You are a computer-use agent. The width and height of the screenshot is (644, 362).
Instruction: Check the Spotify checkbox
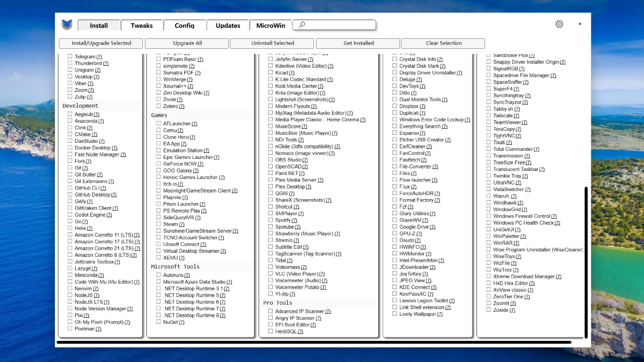(x=270, y=220)
